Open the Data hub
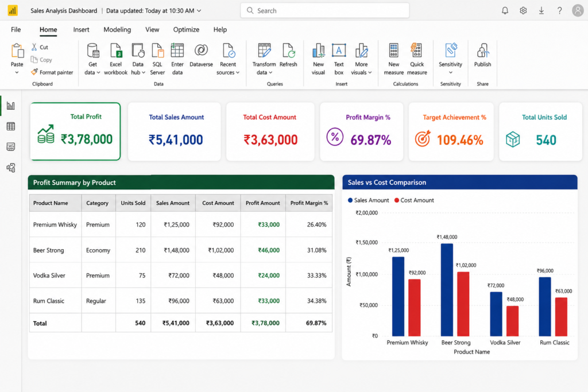588x392 pixels. [138, 59]
